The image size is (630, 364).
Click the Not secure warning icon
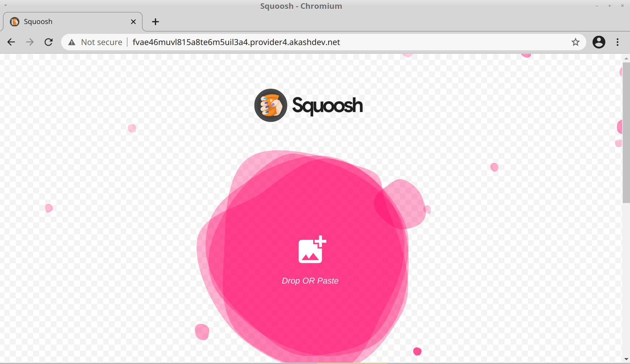72,42
